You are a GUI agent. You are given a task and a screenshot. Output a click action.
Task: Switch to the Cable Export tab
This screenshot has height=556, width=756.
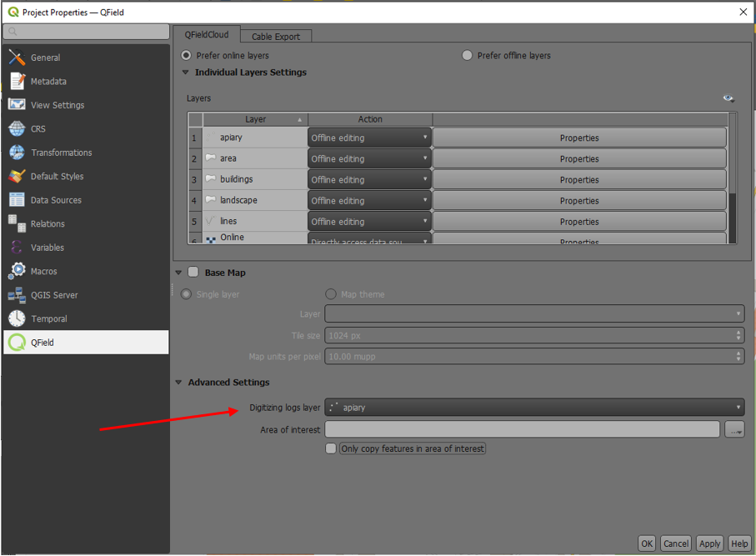275,37
